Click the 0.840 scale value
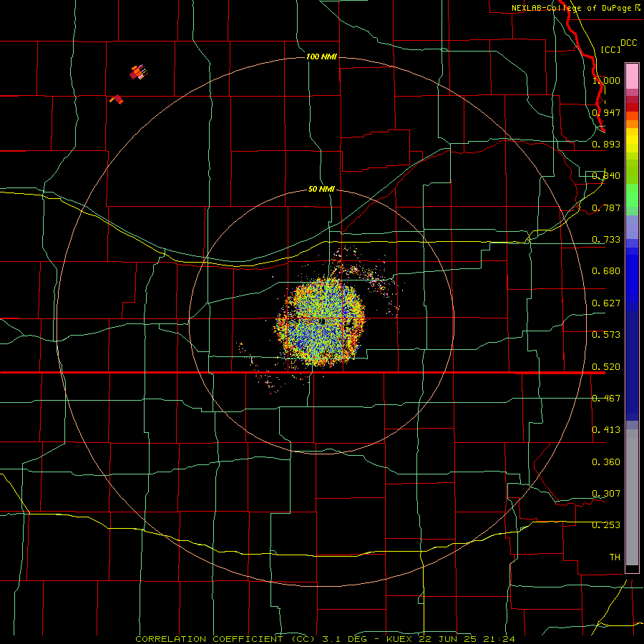644x644 pixels. click(606, 176)
